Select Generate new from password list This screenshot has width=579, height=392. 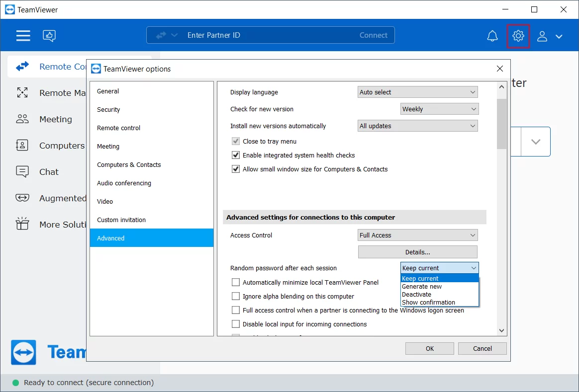coord(422,287)
